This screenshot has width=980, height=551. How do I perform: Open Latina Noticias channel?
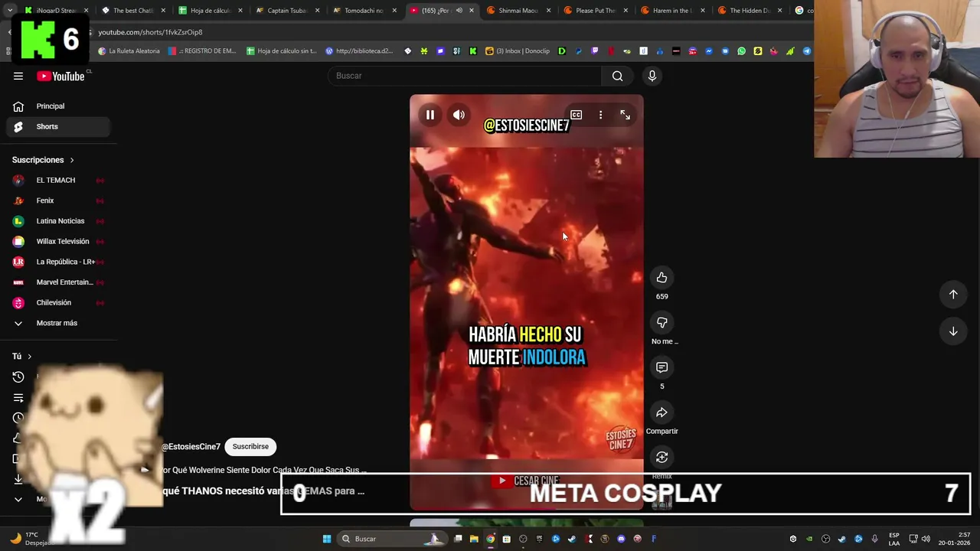point(58,221)
